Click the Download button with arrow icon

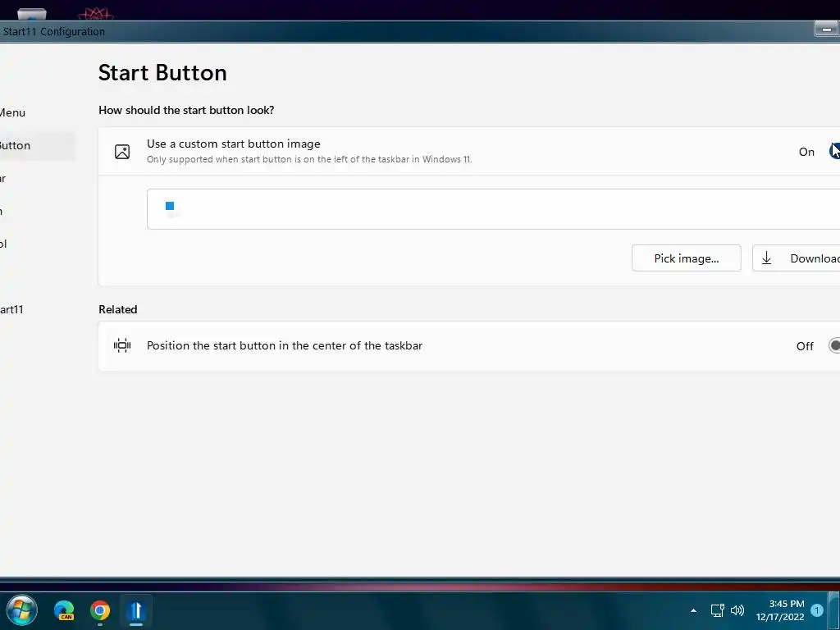pyautogui.click(x=796, y=258)
